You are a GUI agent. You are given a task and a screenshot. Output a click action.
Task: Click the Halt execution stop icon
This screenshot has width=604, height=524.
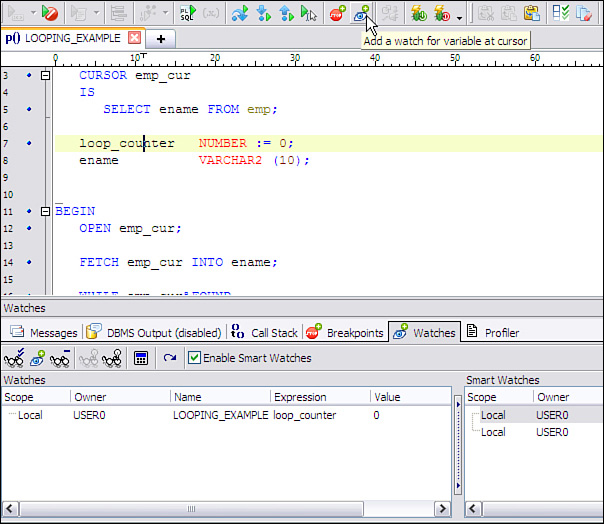50,13
